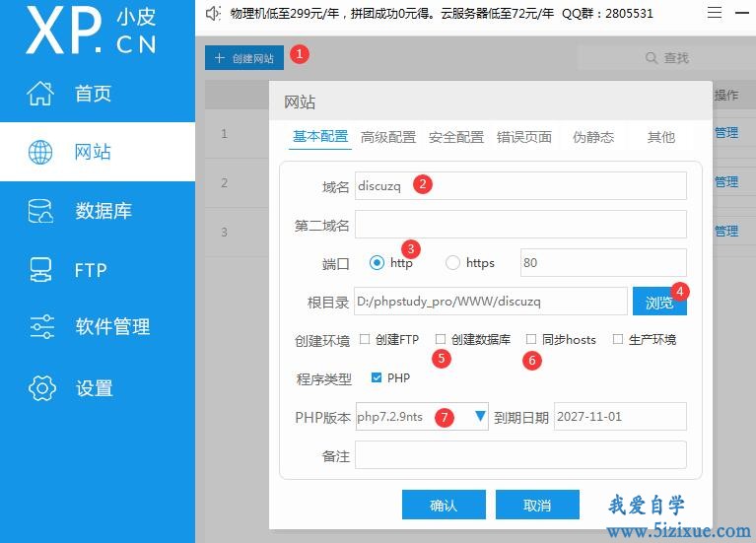Click the 备注 input field
Screen dimensions: 756x543
point(520,454)
